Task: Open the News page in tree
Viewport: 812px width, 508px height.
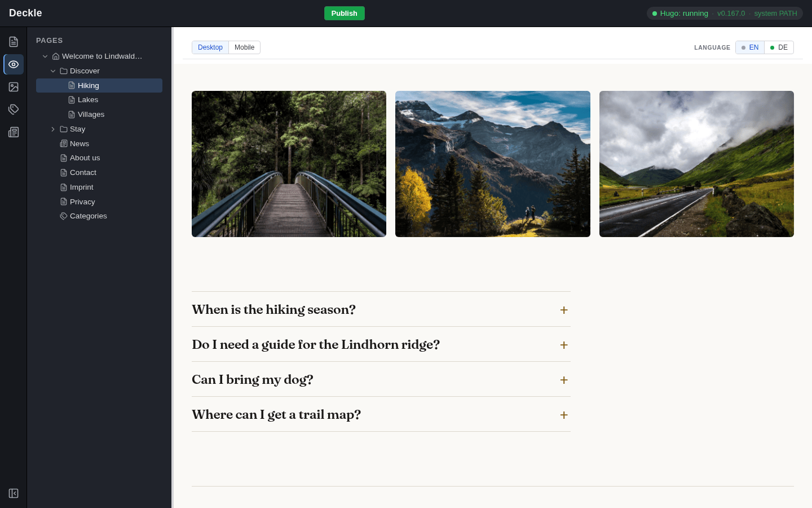Action: (x=99, y=144)
